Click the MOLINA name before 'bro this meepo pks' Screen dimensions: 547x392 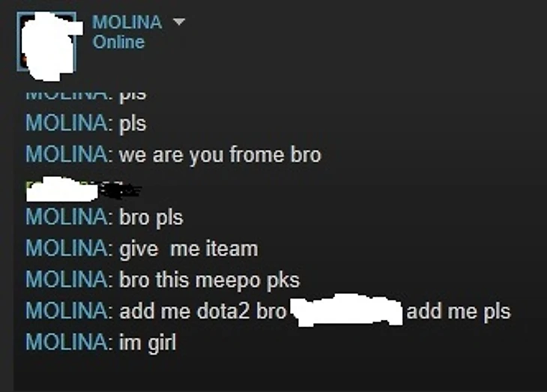click(x=66, y=280)
